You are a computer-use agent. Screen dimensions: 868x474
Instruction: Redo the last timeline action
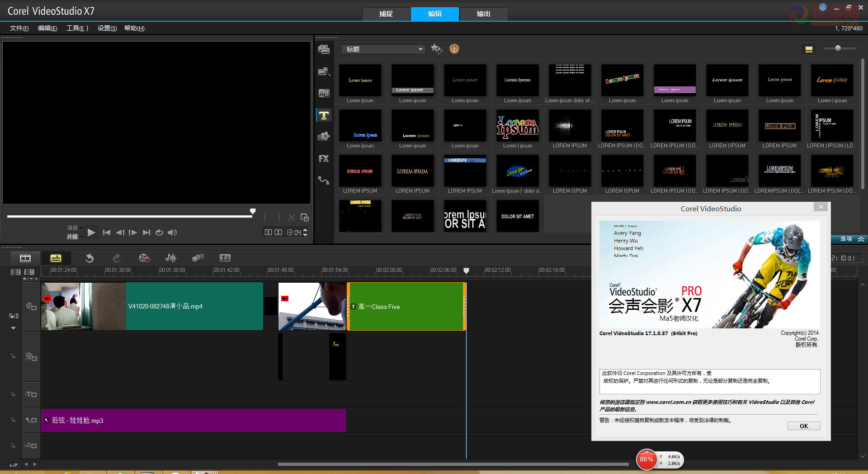pos(117,258)
